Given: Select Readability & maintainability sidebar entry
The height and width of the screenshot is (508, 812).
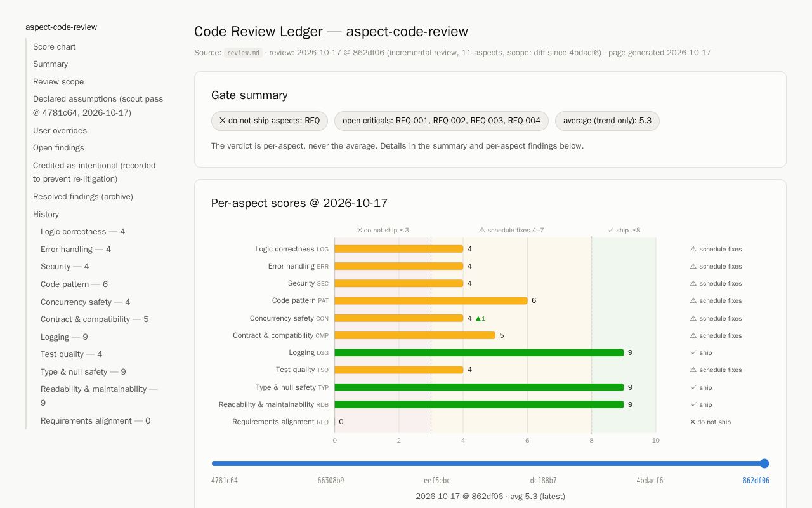Looking at the screenshot, I should point(99,396).
